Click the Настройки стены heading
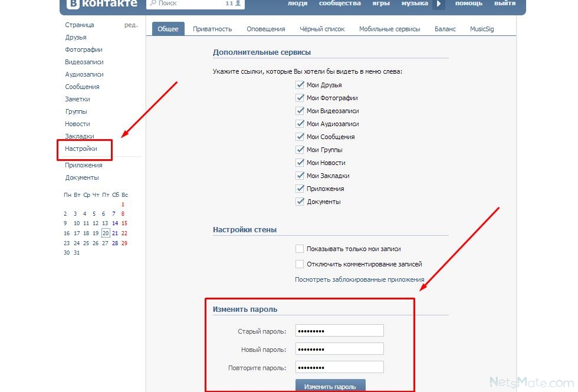Viewport: 578px width, 392px height. (244, 229)
